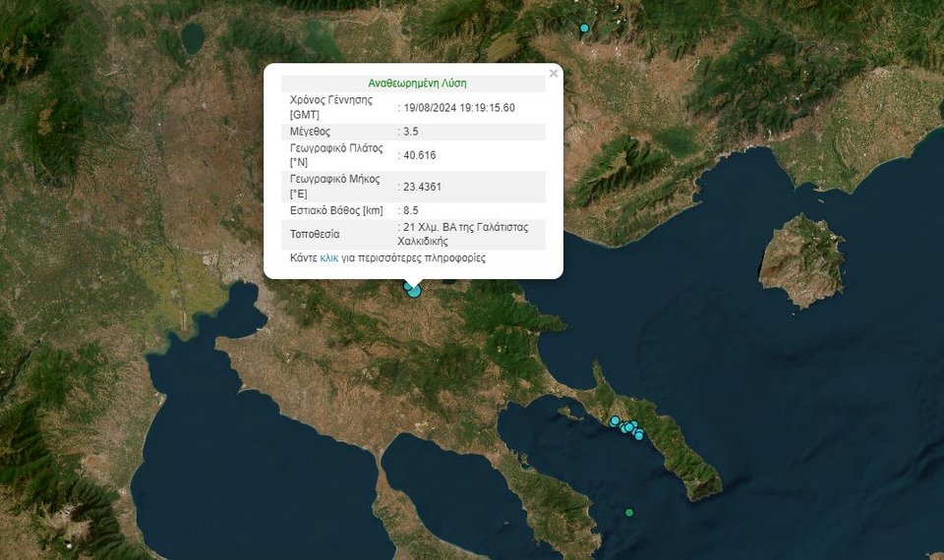The image size is (944, 560).
Task: Select the green earthquake marker in the sea
Action: tap(629, 513)
